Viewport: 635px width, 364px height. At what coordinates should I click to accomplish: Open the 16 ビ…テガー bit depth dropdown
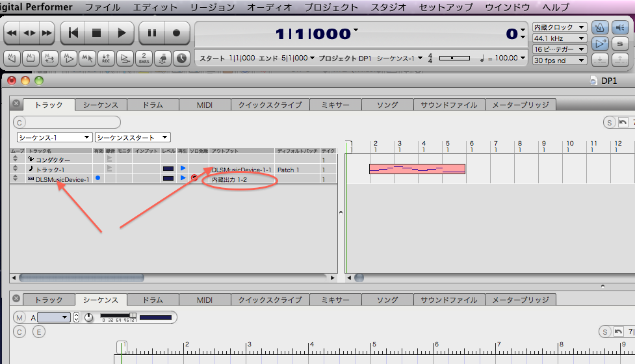559,49
